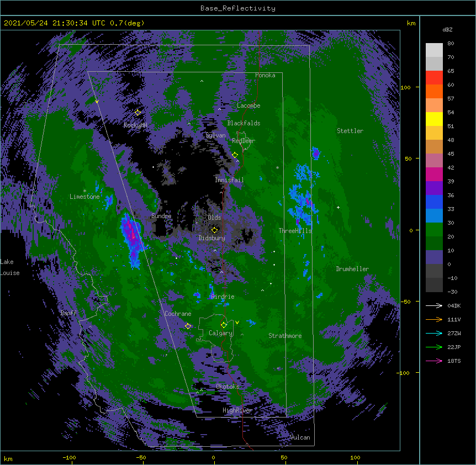Click the yellow diamond marker between Olds and Didsbury
The height and width of the screenshot is (465, 476).
pos(214,230)
